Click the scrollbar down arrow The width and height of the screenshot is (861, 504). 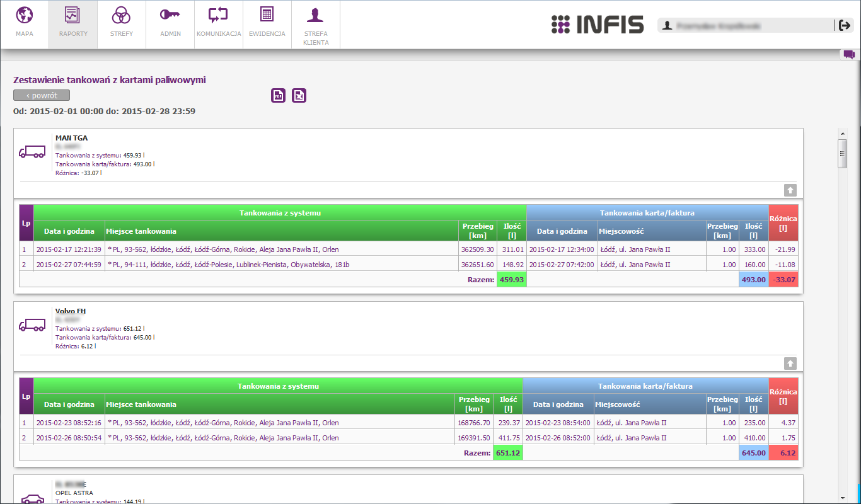(x=842, y=497)
